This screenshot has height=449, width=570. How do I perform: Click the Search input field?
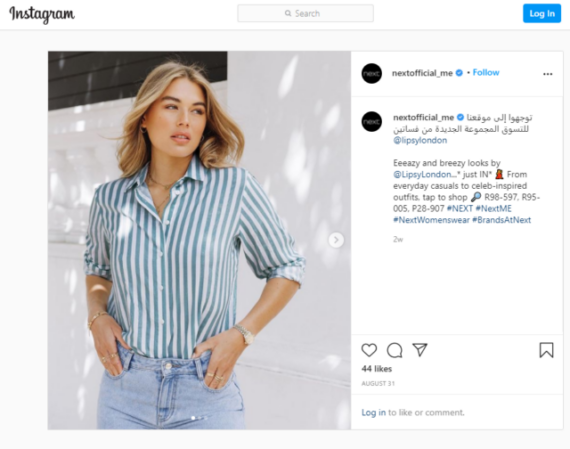coord(305,13)
